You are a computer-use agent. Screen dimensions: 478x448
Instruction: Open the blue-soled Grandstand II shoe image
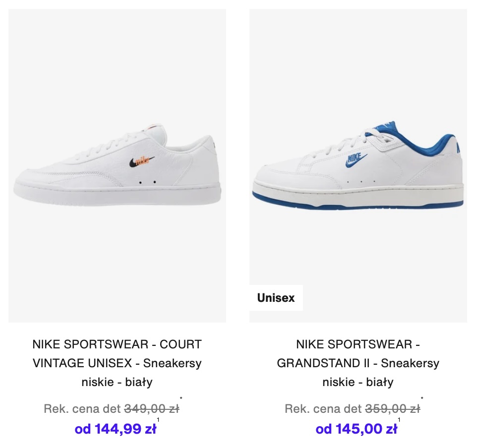[x=358, y=166]
